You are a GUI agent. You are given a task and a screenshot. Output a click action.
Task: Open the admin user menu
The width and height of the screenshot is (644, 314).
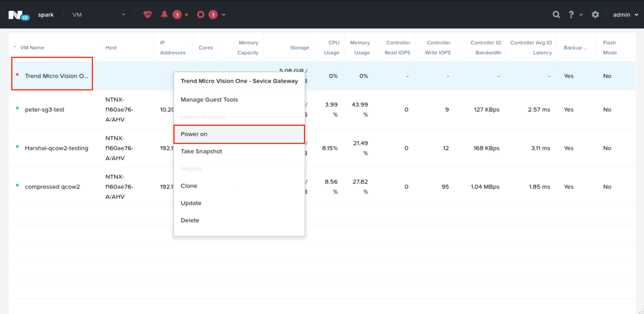(x=625, y=15)
